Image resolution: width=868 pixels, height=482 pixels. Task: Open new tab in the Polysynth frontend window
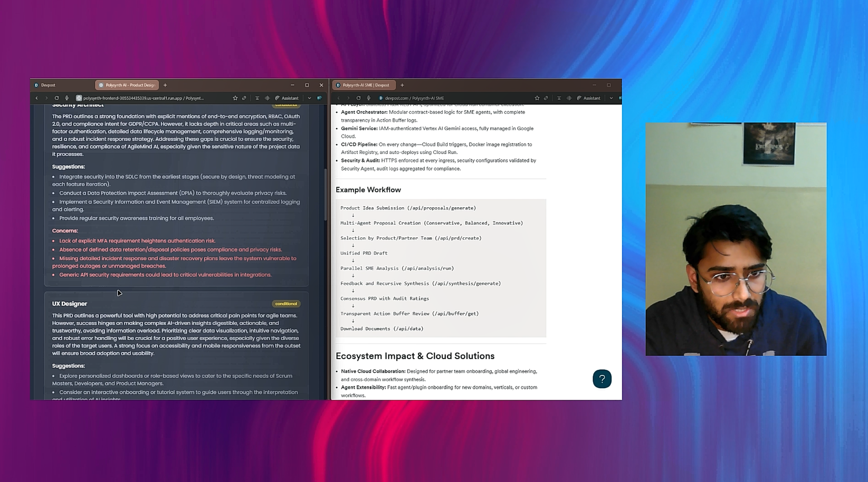click(x=165, y=85)
